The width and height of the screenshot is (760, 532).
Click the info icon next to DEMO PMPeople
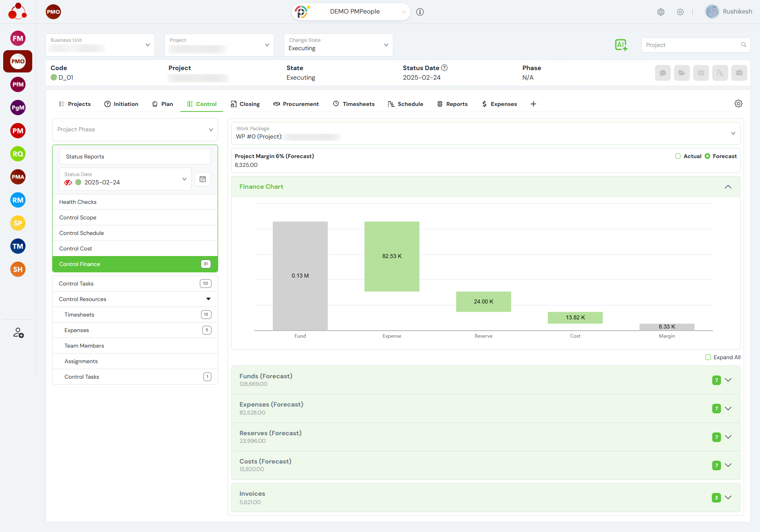420,12
